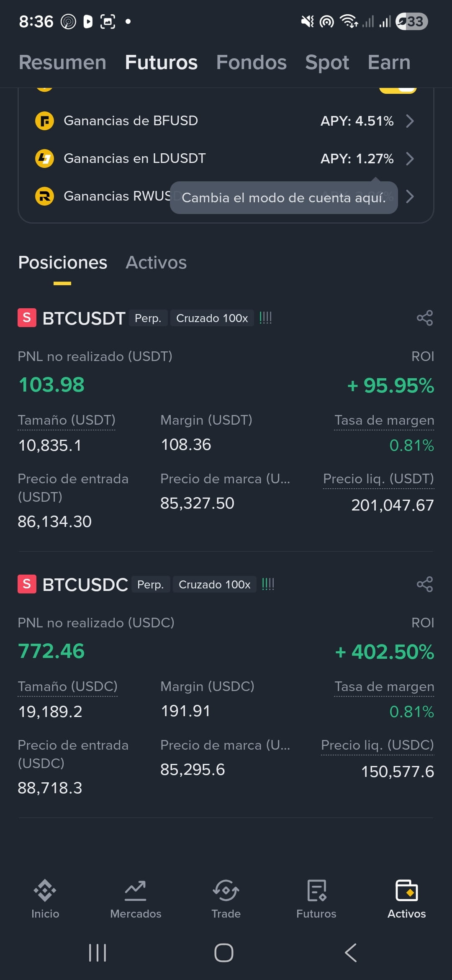Tap the Trade swap icon

point(226,891)
